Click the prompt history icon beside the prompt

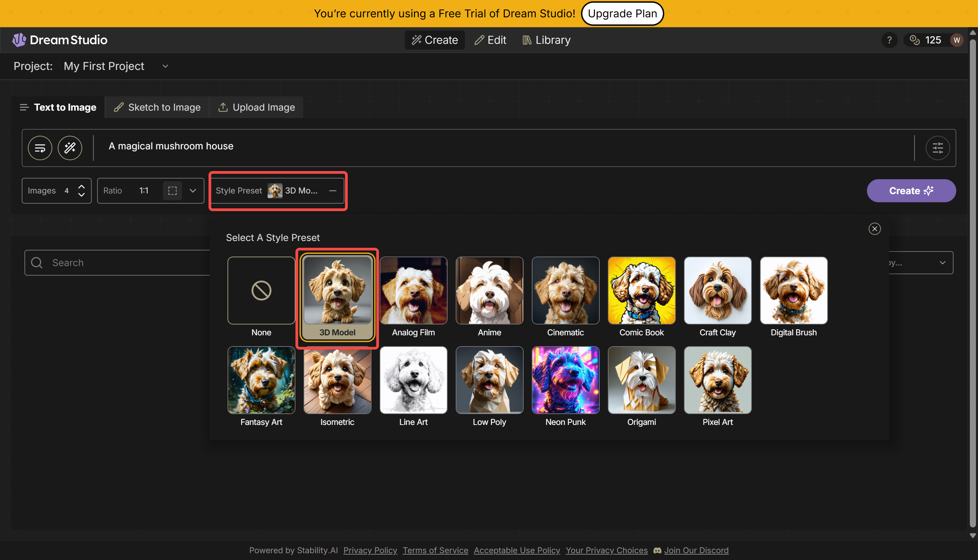click(x=40, y=148)
